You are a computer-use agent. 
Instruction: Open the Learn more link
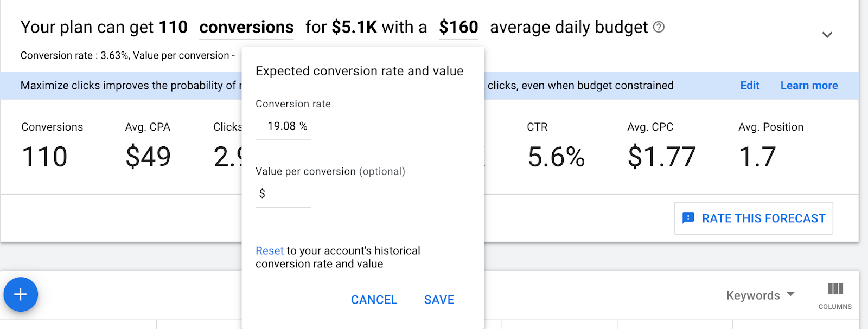[809, 85]
